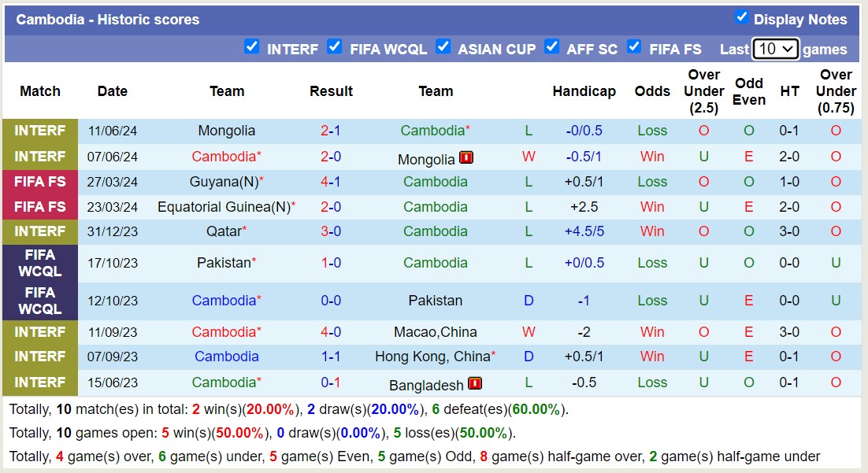Disable the FIFA WCQL filter checkbox
Screen dimensions: 868x473
(x=335, y=46)
